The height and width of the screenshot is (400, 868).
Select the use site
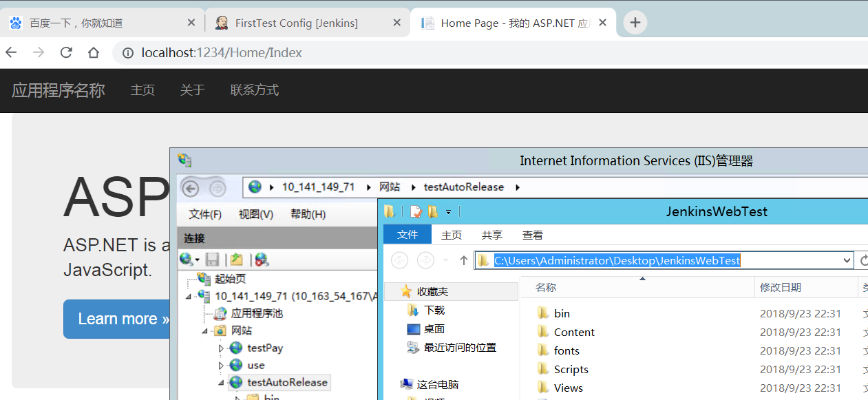coord(256,366)
